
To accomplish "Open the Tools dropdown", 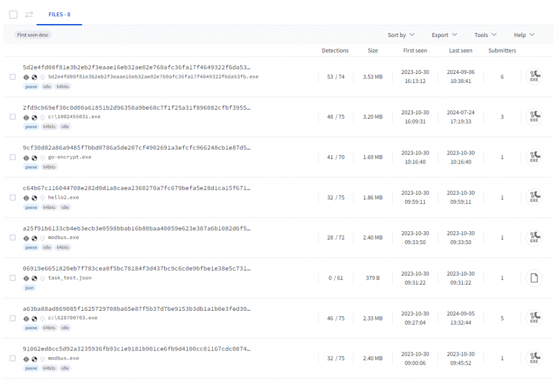I will [485, 35].
